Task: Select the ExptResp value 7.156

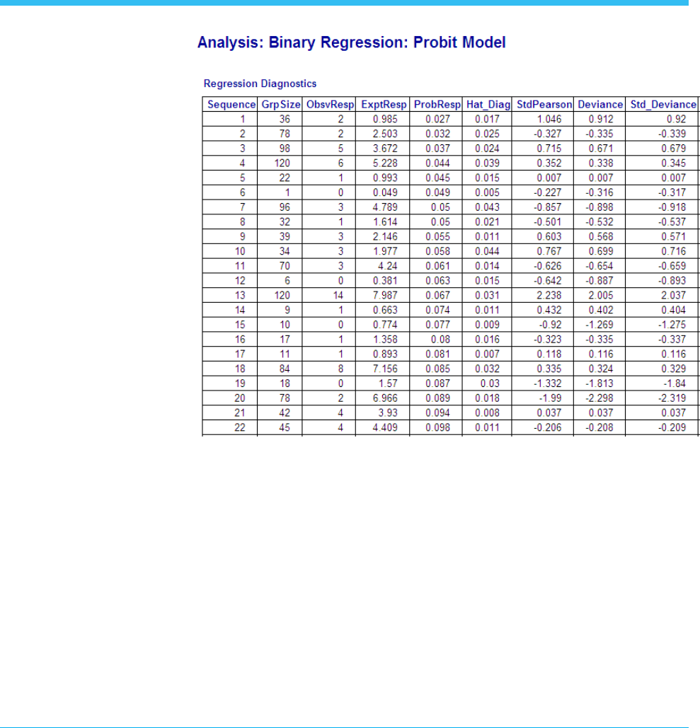Action: [385, 369]
